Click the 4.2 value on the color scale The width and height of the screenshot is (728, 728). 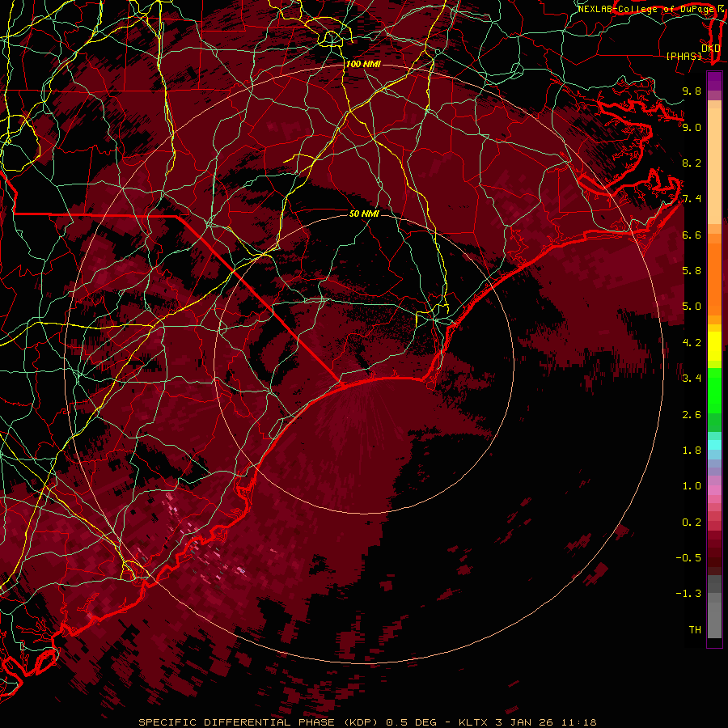(x=692, y=343)
